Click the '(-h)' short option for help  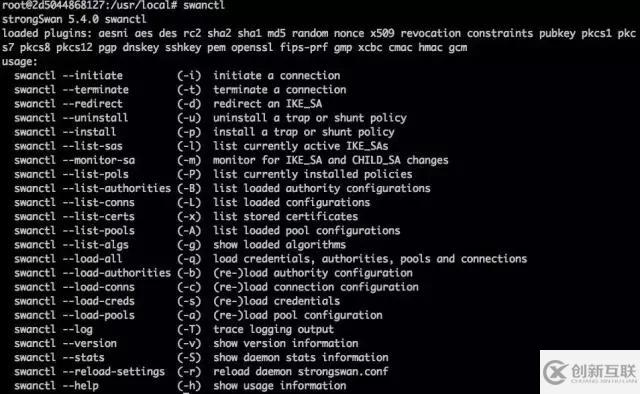189,385
